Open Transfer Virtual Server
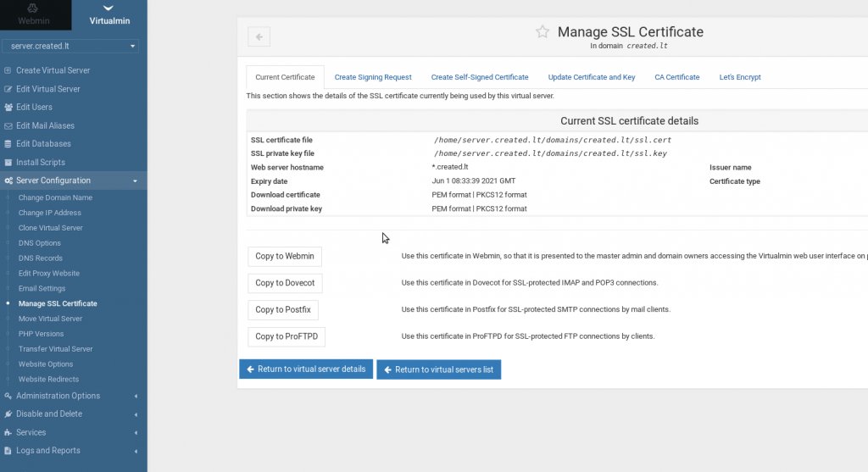Screen dimensions: 868x472 pyautogui.click(x=55, y=348)
